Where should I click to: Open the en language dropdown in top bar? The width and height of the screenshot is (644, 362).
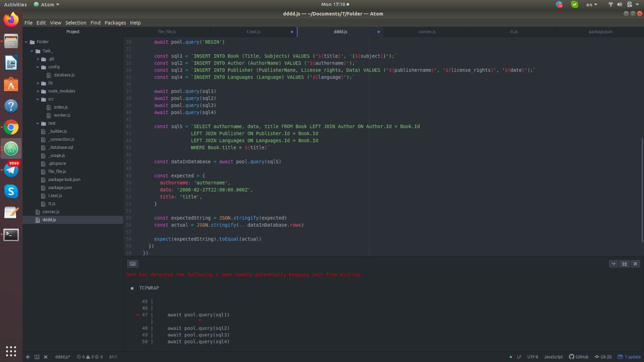[592, 5]
